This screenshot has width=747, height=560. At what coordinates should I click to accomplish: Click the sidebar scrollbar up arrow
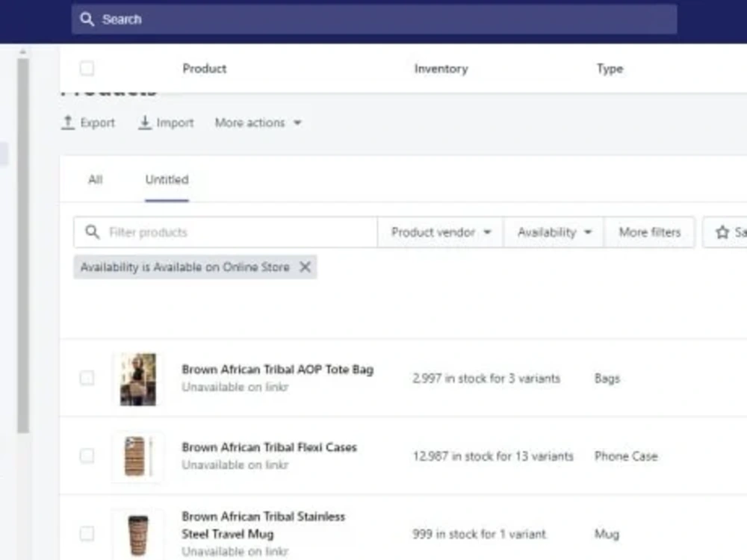coord(23,52)
